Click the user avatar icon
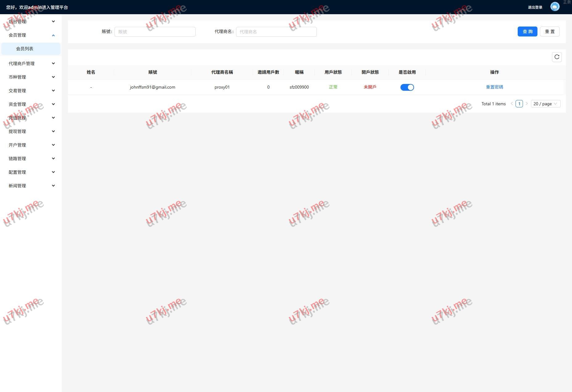The height and width of the screenshot is (392, 572). click(554, 7)
